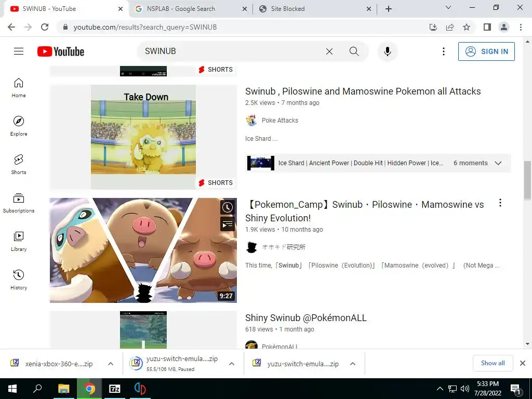Add Pokemon_Camp video to queue

pyautogui.click(x=228, y=224)
